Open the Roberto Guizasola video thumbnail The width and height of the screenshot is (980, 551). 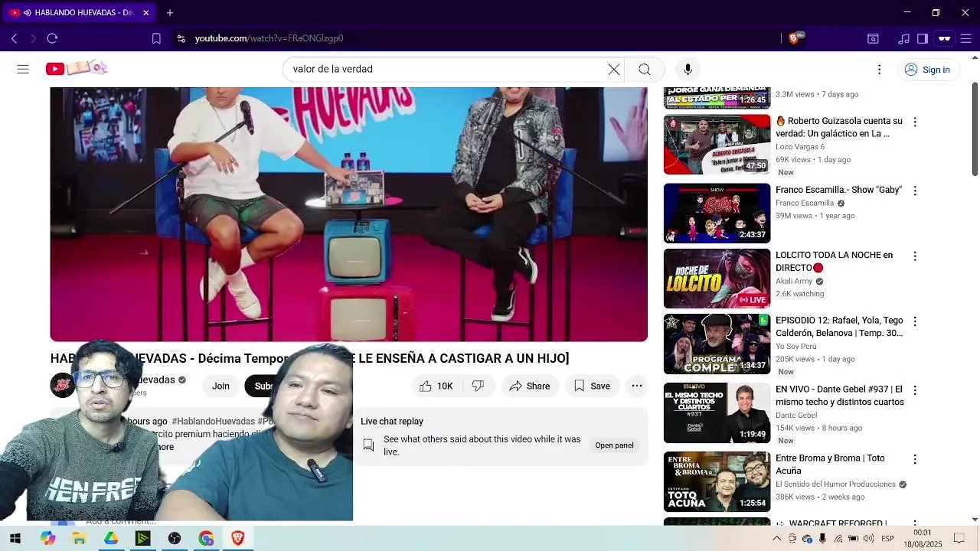pyautogui.click(x=717, y=145)
